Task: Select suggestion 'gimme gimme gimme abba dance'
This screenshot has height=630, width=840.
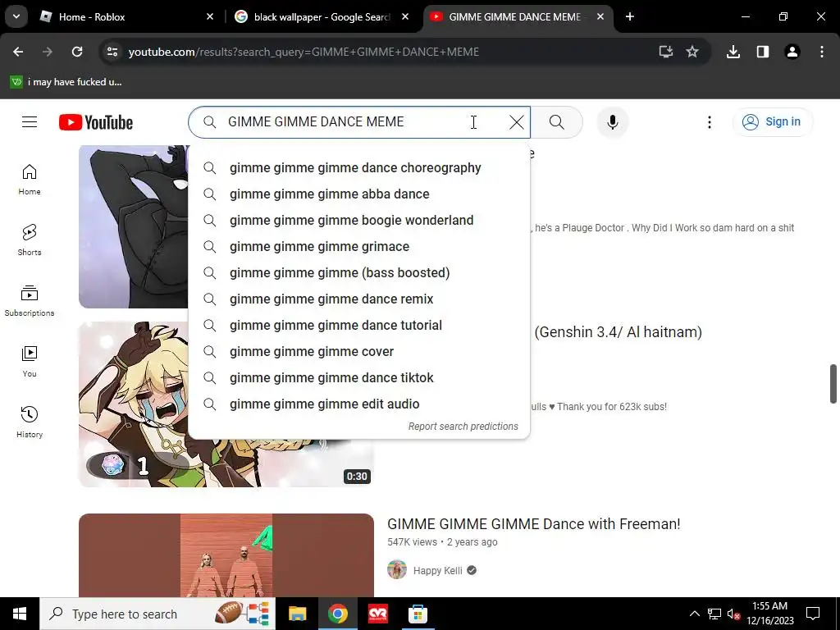Action: (359, 194)
